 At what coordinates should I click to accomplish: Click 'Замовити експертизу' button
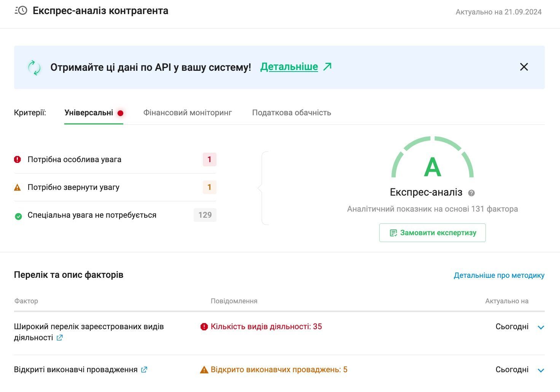(x=433, y=233)
